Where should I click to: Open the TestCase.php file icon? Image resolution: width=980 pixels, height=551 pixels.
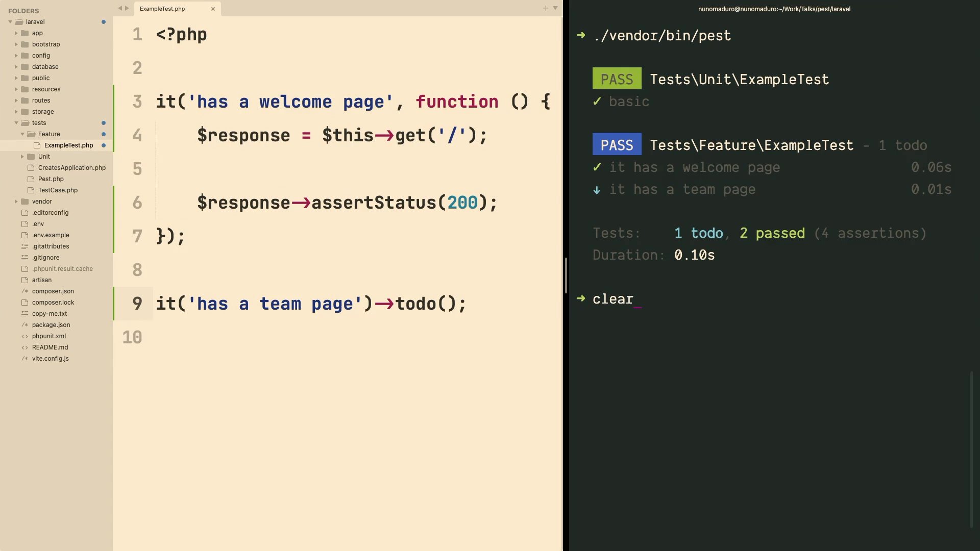click(31, 190)
